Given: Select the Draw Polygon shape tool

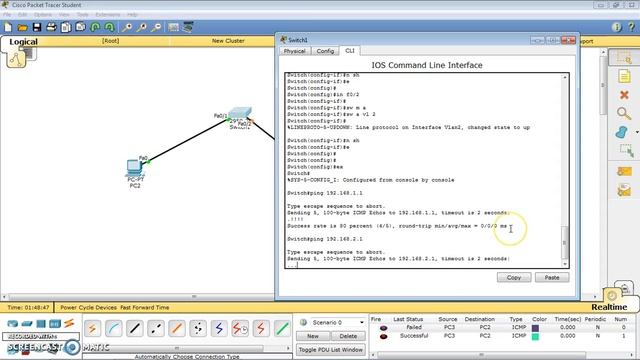Looking at the screenshot, I should pos(622,132).
